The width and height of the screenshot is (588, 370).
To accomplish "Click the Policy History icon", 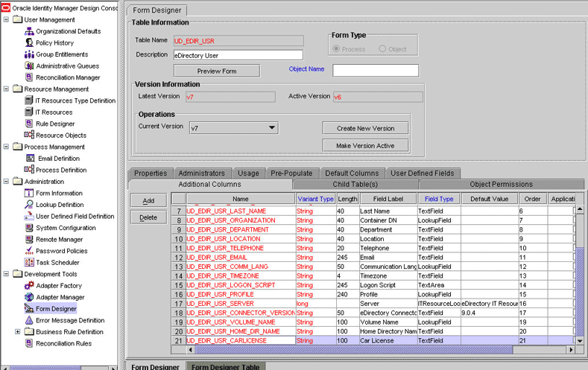I will (29, 42).
